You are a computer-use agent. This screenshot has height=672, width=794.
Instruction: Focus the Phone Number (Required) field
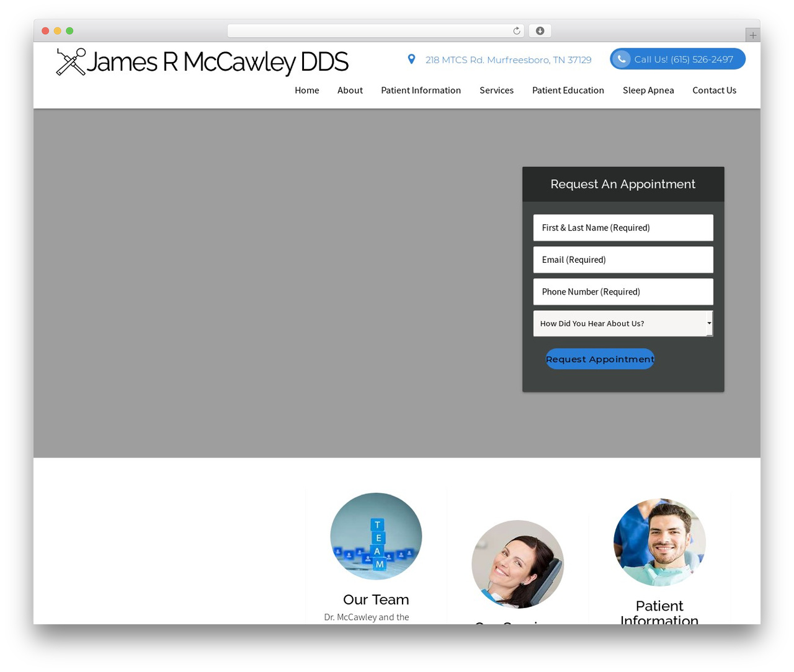coord(623,291)
